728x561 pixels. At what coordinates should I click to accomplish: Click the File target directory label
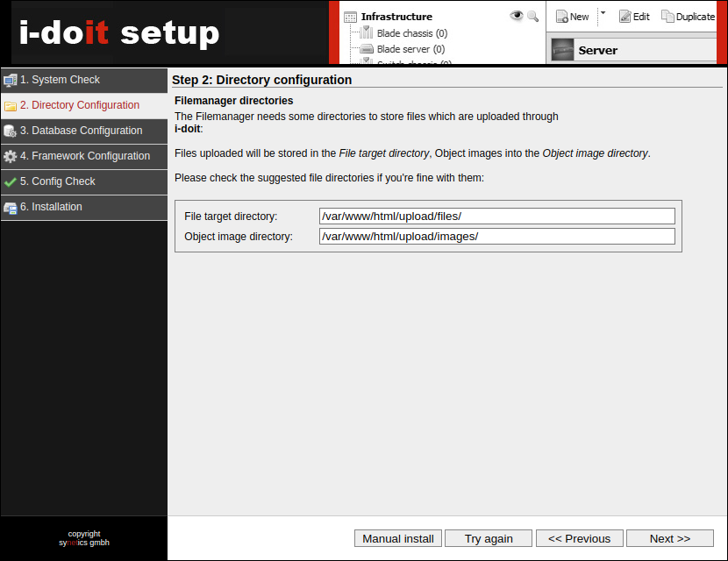(231, 217)
